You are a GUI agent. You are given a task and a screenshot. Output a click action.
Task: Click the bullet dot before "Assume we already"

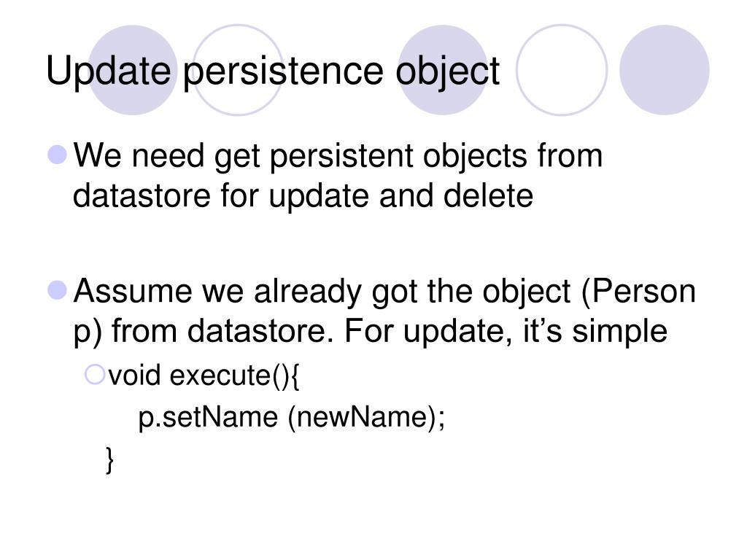pos(58,290)
